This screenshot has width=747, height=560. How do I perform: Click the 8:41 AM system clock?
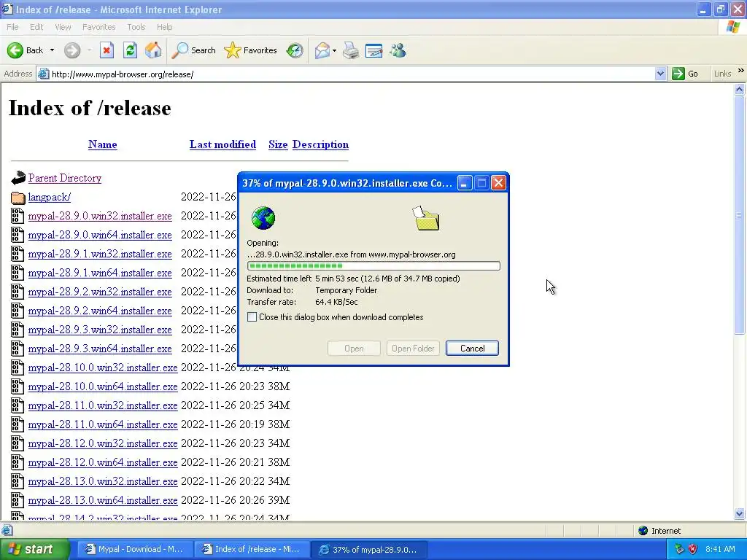pos(720,549)
